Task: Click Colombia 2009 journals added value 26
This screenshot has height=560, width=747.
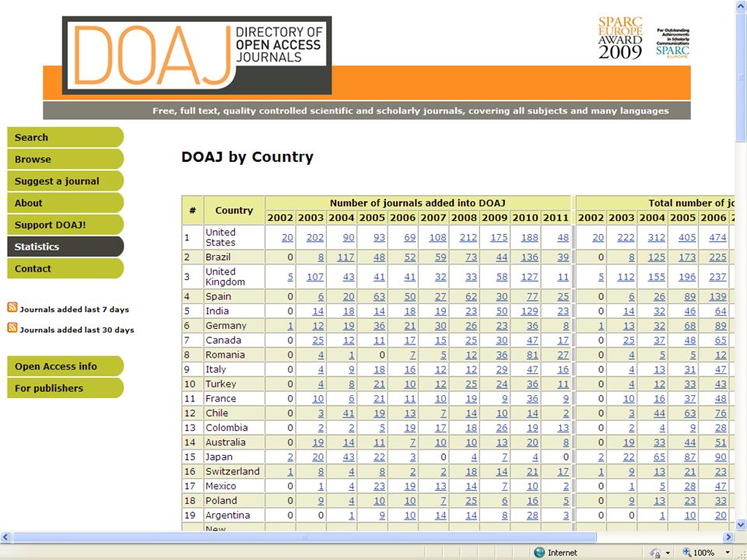Action: [502, 428]
